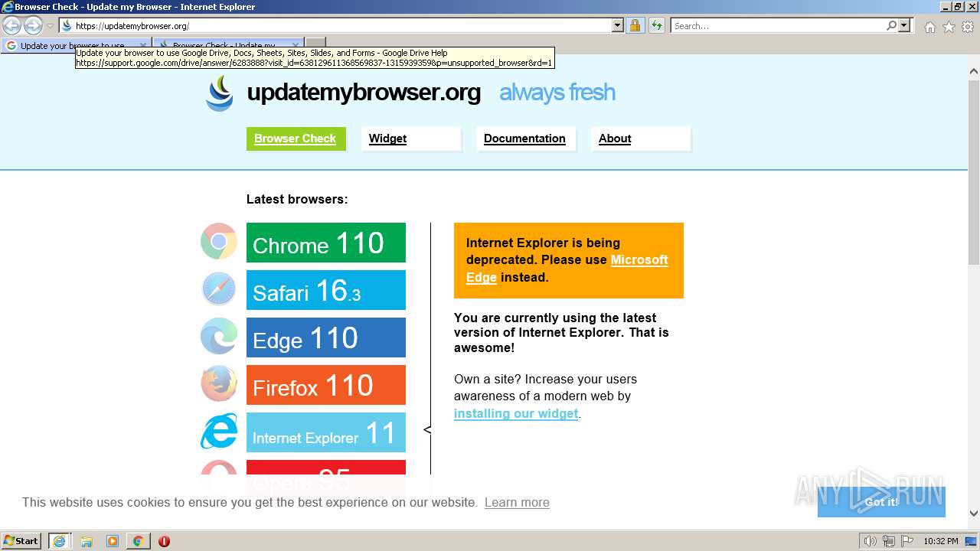Open the Tools gear icon
The height and width of the screenshot is (551, 980).
[x=968, y=27]
